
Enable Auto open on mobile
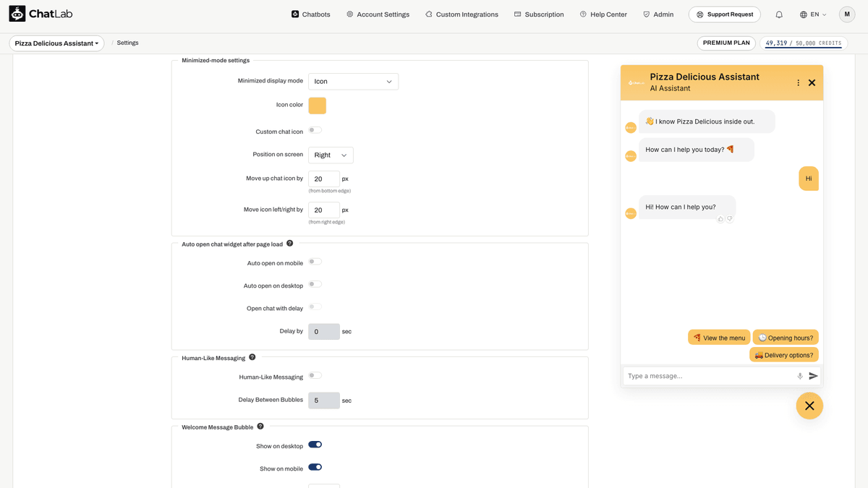coord(315,262)
